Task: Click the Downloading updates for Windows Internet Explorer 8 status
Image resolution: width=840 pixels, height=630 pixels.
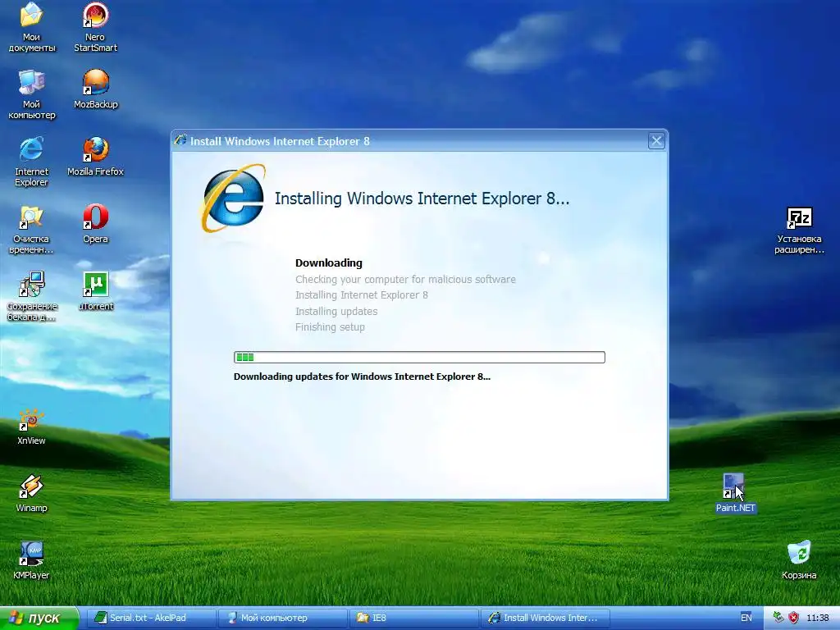Action: (362, 377)
